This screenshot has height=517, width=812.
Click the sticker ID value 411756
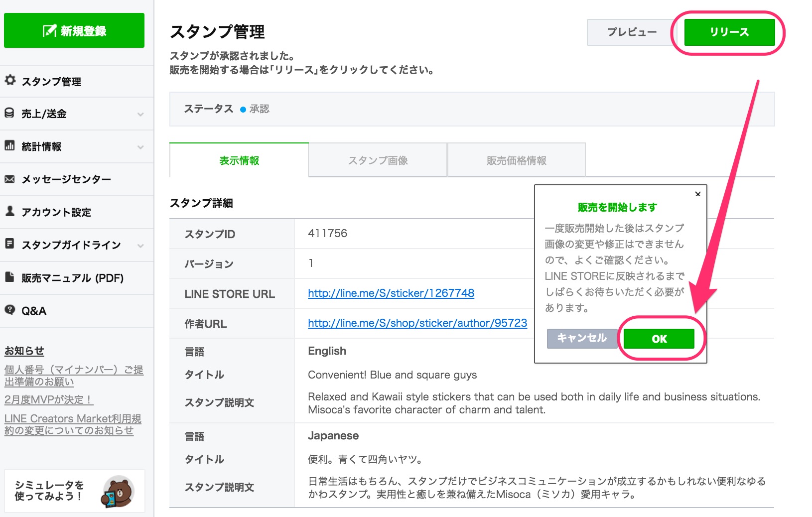[x=327, y=233]
